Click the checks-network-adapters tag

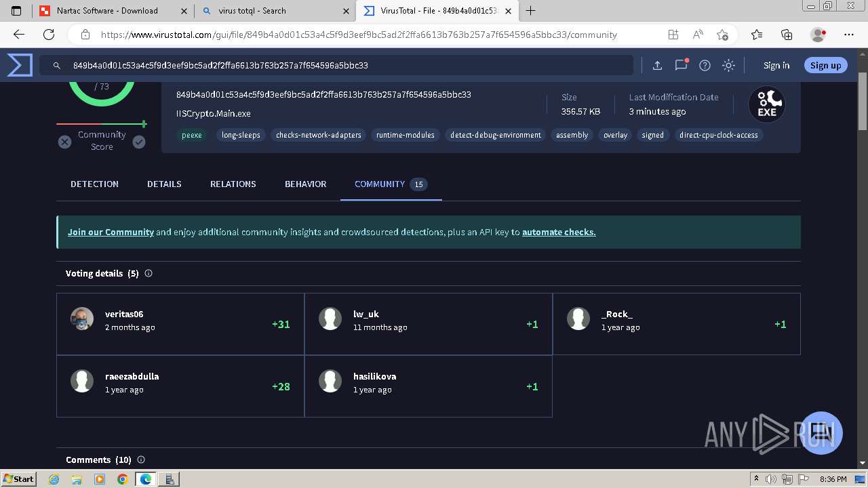click(x=319, y=135)
